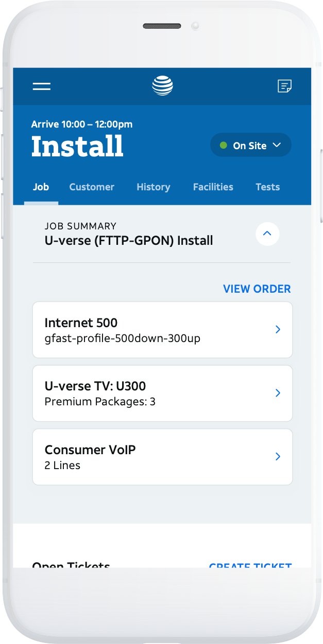The height and width of the screenshot is (644, 323).
Task: Switch to the Customer tab
Action: 92,187
